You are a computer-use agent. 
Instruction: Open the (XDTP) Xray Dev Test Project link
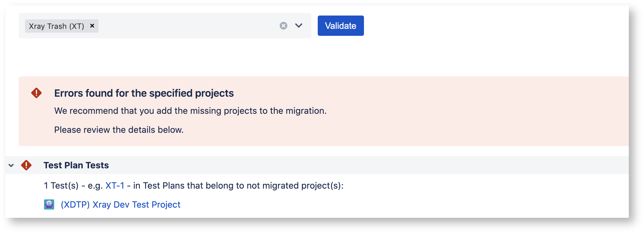click(x=120, y=204)
